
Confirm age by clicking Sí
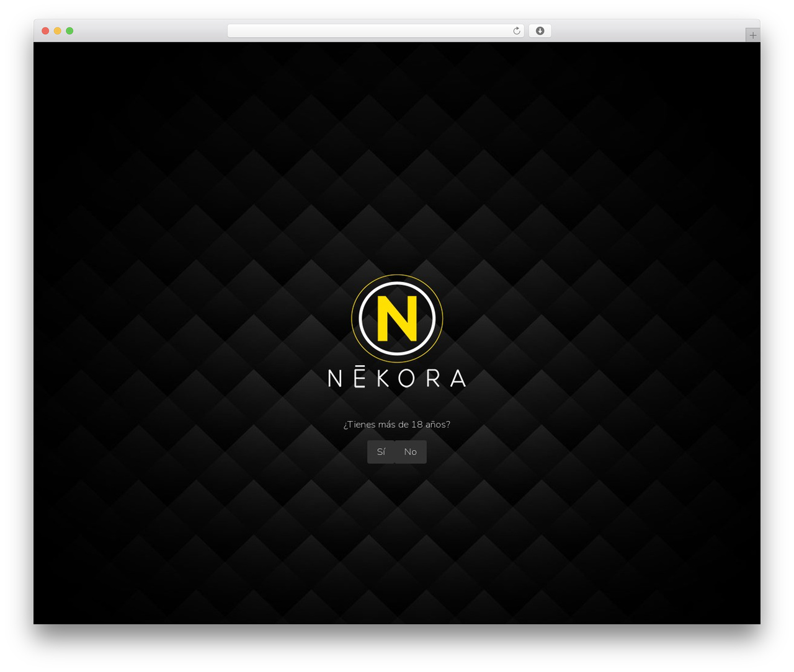(x=381, y=452)
